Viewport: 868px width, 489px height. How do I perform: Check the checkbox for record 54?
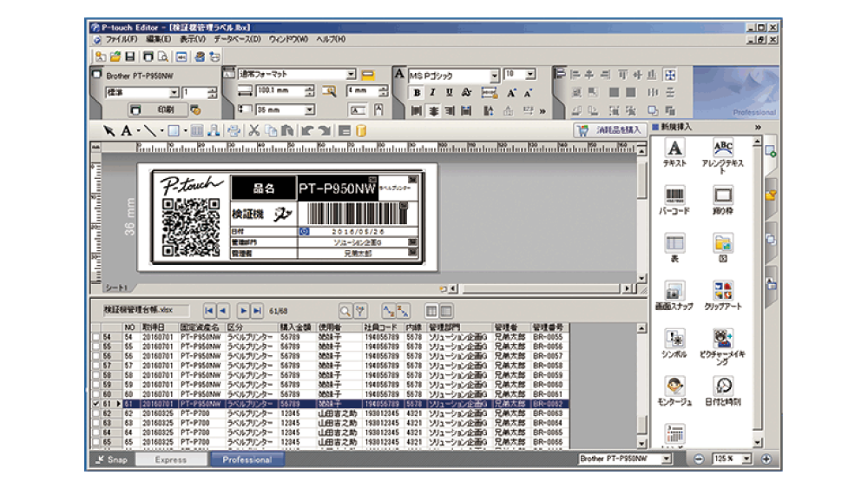[96, 337]
